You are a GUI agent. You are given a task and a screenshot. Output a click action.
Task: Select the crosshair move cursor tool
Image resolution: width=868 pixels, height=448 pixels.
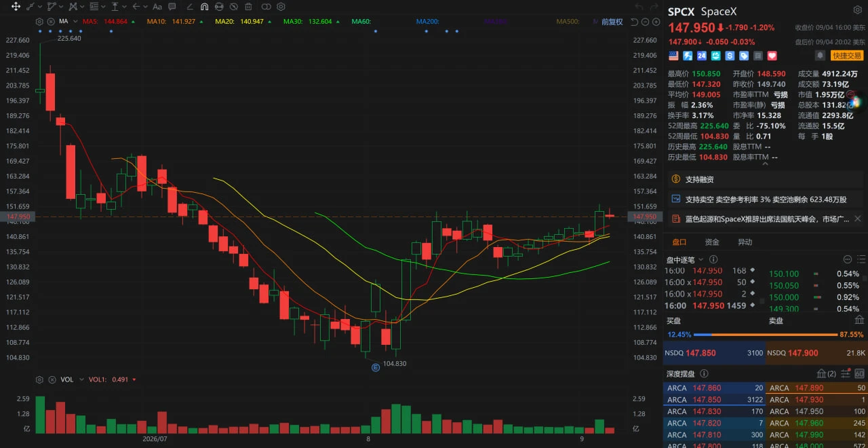point(16,7)
